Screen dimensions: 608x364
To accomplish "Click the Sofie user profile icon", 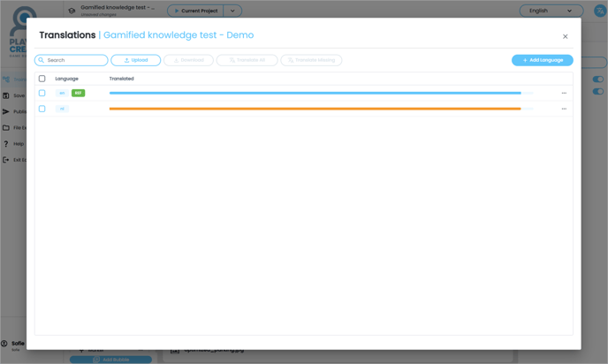I will tap(4, 344).
